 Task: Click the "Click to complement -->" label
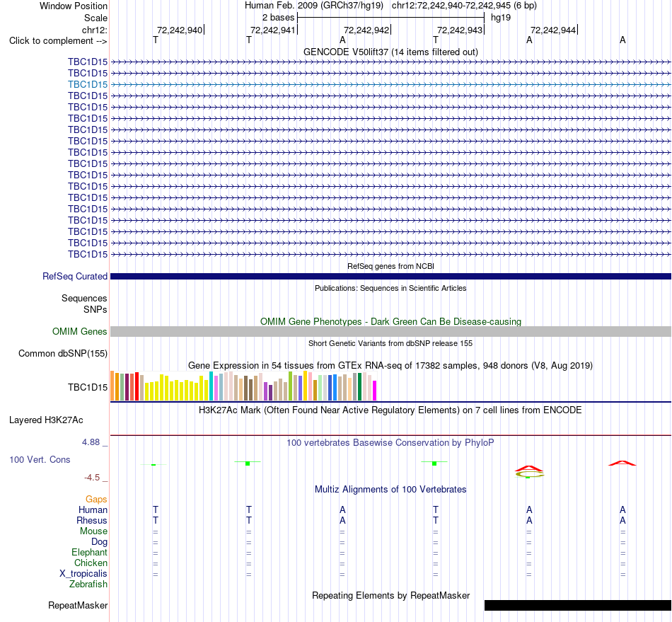tap(58, 41)
